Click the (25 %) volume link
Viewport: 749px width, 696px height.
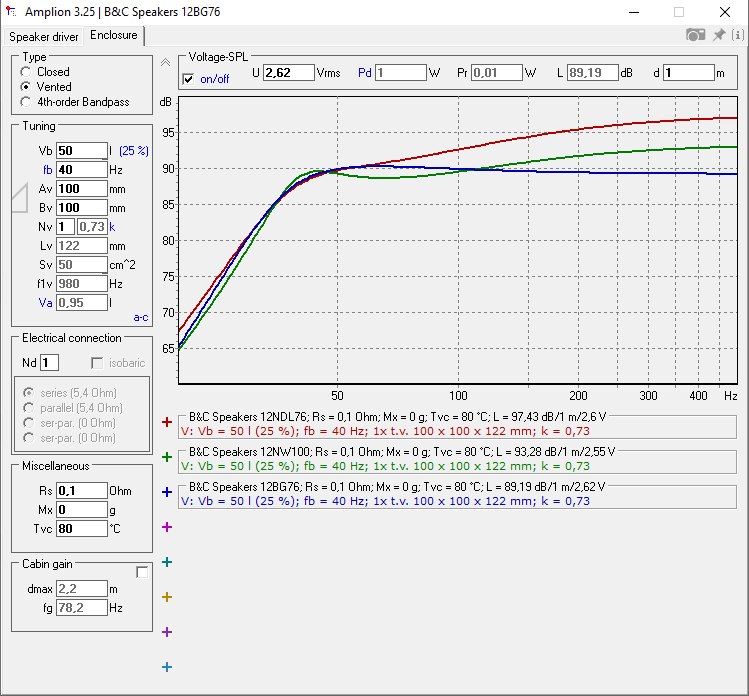pos(134,151)
